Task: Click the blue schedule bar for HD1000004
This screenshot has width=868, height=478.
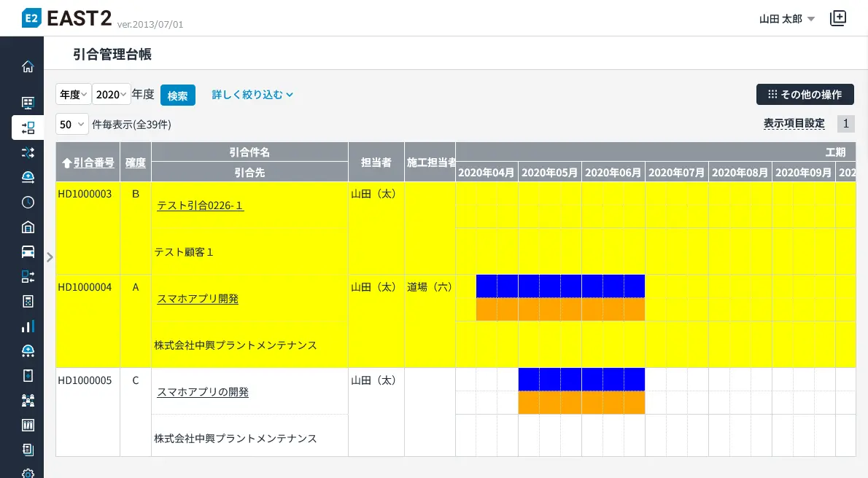Action: click(x=560, y=286)
